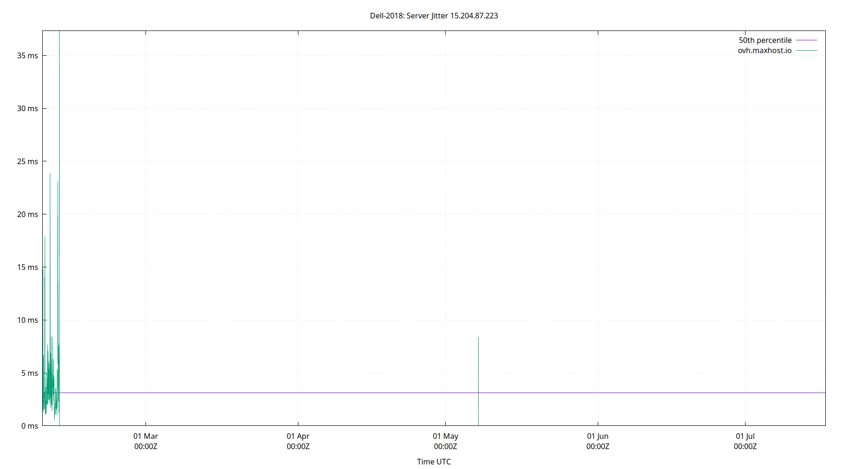The image size is (868, 469).
Task: Select the 01 Apr tick label
Action: (x=298, y=436)
